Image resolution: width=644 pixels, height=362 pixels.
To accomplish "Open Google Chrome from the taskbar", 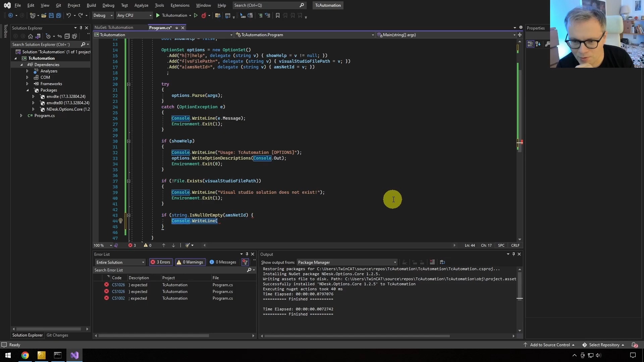I will 25,355.
